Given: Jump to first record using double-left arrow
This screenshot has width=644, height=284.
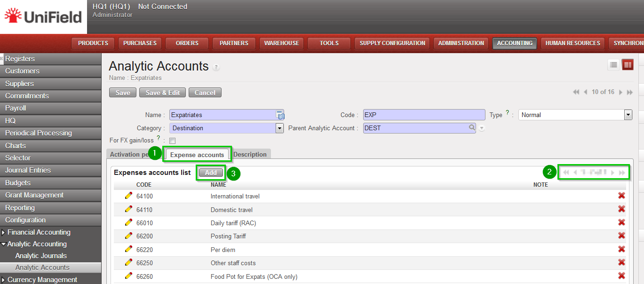Looking at the screenshot, I should click(x=576, y=93).
